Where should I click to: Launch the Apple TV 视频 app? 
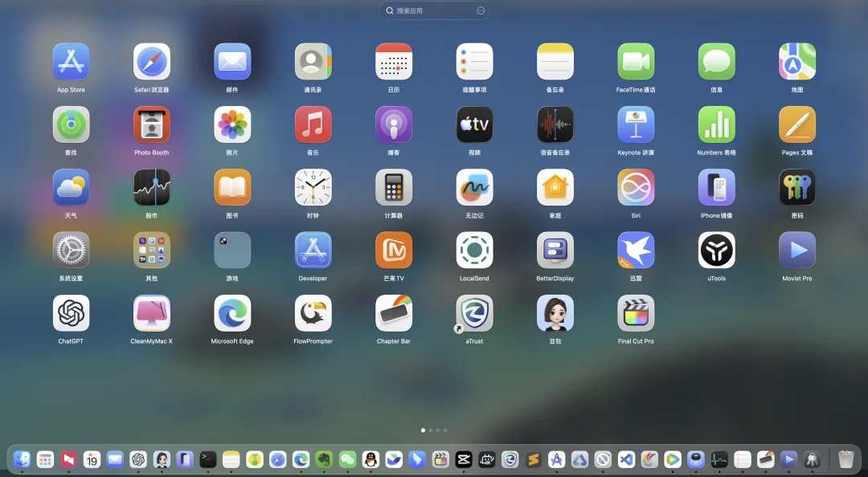pyautogui.click(x=474, y=124)
